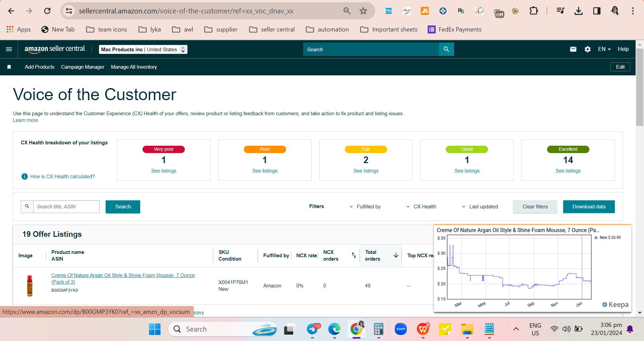Click the bookmark flag icon beside Add Products
The width and height of the screenshot is (644, 341).
pos(9,67)
